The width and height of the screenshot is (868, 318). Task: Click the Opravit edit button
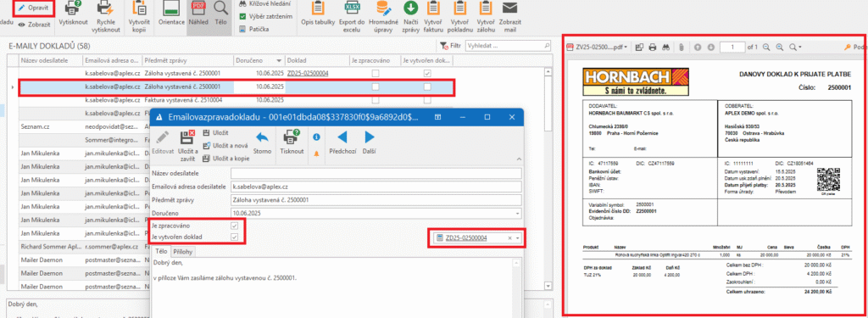[x=35, y=8]
